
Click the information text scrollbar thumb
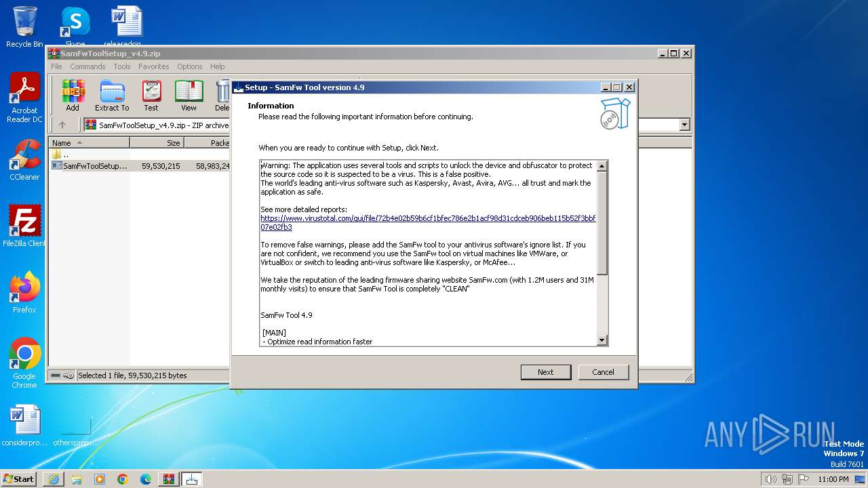(601, 224)
